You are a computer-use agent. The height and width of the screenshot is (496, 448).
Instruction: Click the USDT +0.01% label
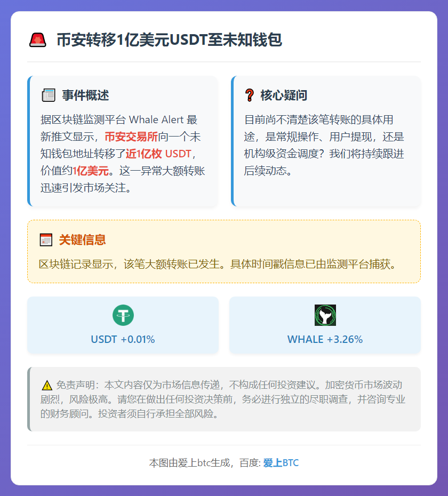click(123, 339)
